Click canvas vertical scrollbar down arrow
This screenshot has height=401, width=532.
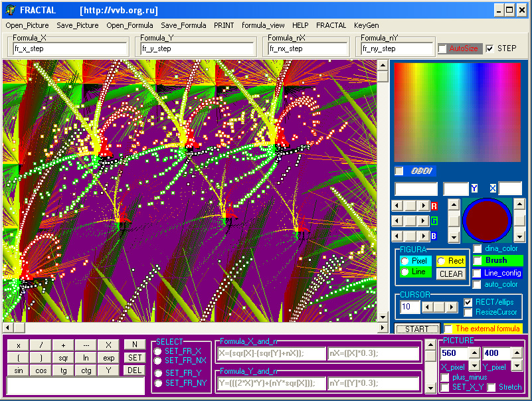click(383, 317)
